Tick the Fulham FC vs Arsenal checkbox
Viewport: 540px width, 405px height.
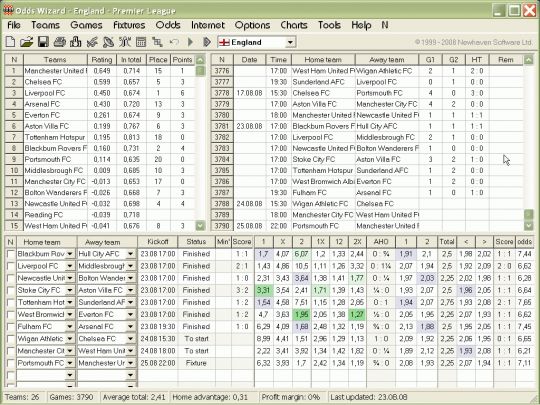(x=11, y=326)
